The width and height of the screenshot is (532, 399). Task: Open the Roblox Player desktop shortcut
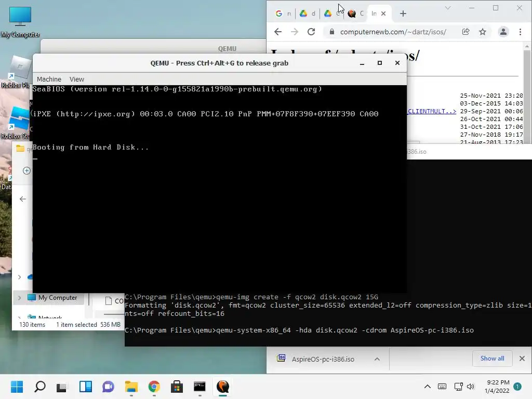16,72
